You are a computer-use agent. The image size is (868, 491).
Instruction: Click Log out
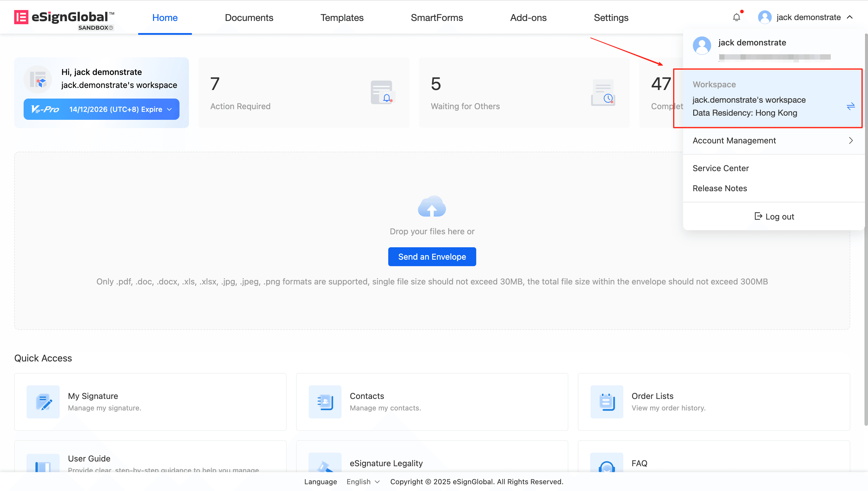coord(774,217)
